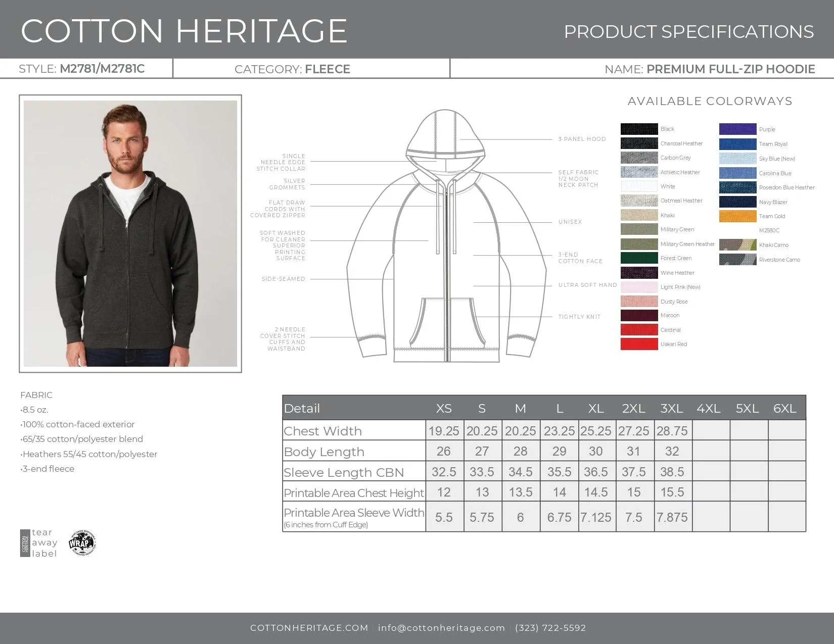The width and height of the screenshot is (834, 644).
Task: Select the Team Gold swatch
Action: click(737, 216)
